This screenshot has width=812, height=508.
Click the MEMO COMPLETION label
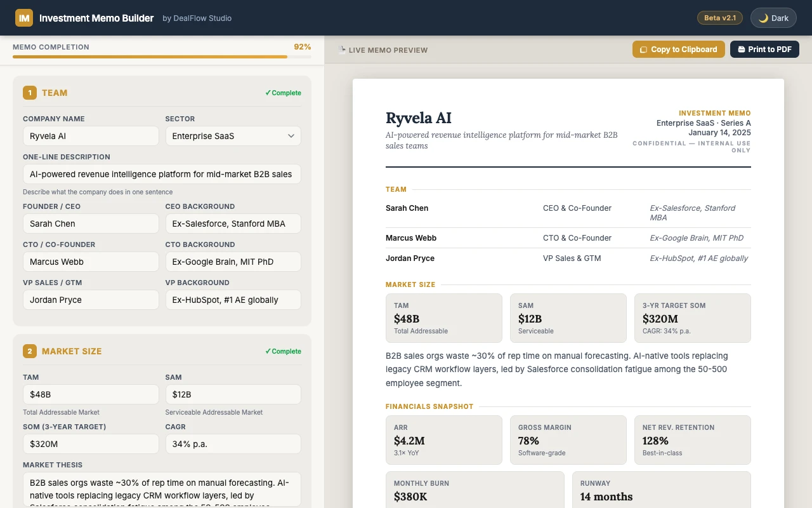pos(51,47)
